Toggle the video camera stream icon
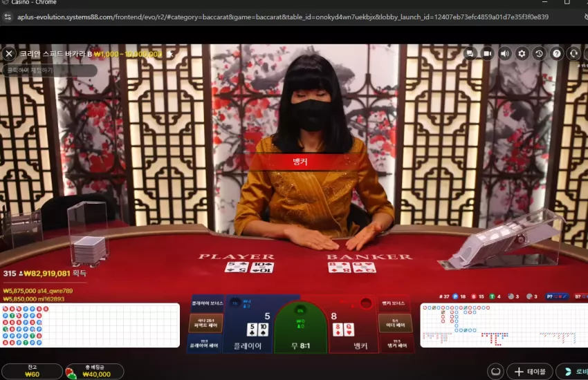 click(x=487, y=54)
